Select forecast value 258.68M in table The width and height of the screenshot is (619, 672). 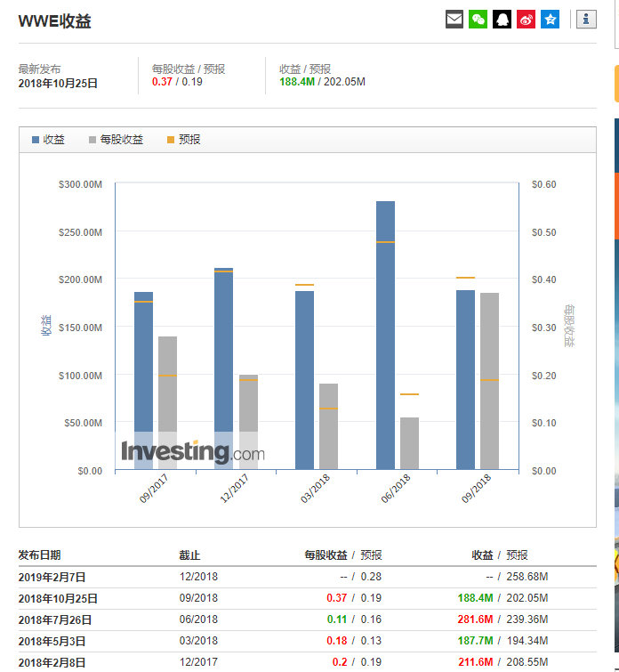[527, 577]
